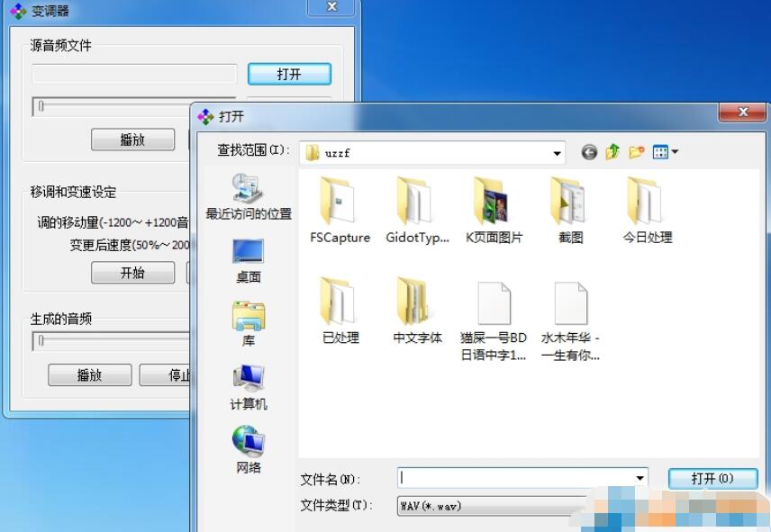This screenshot has width=771, height=532.
Task: Click into the 文件名 text field
Action: point(515,479)
